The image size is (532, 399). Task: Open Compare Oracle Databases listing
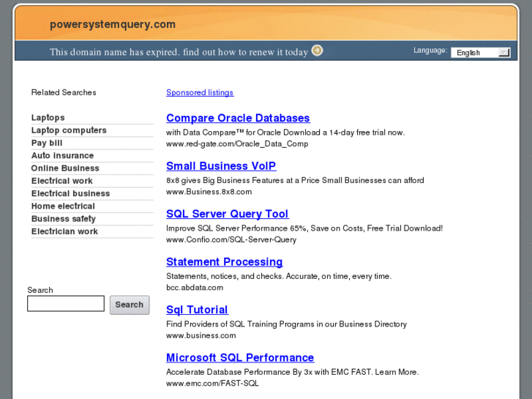[238, 118]
